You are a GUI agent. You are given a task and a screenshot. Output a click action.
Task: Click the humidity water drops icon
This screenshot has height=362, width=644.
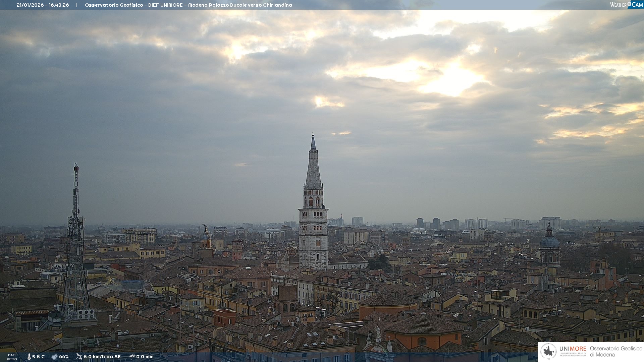coord(54,357)
